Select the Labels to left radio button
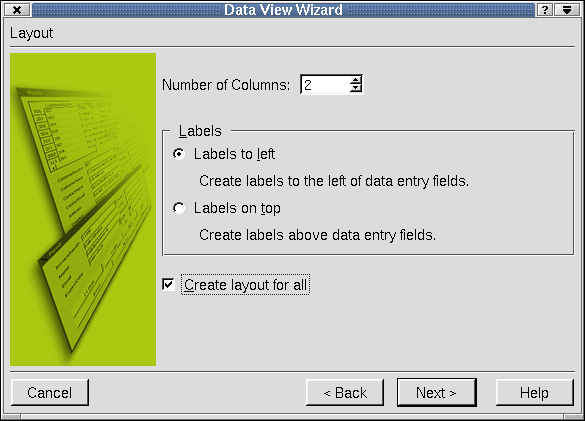The height and width of the screenshot is (421, 585). (x=179, y=154)
